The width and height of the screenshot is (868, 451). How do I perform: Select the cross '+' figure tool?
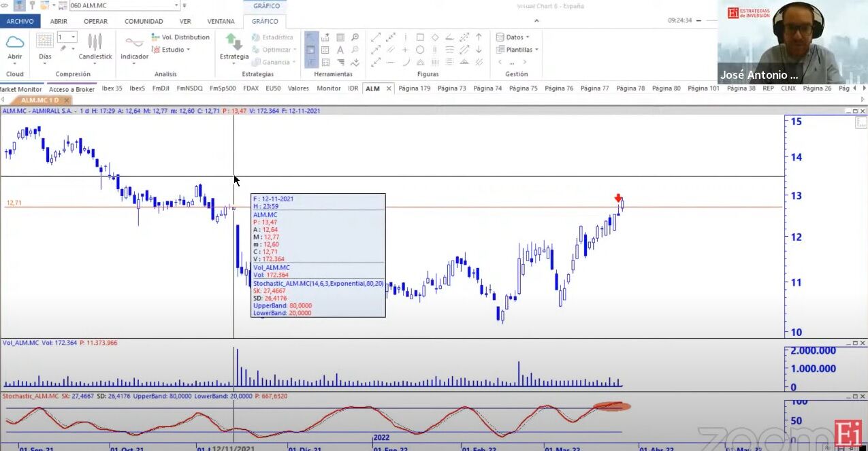(x=405, y=50)
